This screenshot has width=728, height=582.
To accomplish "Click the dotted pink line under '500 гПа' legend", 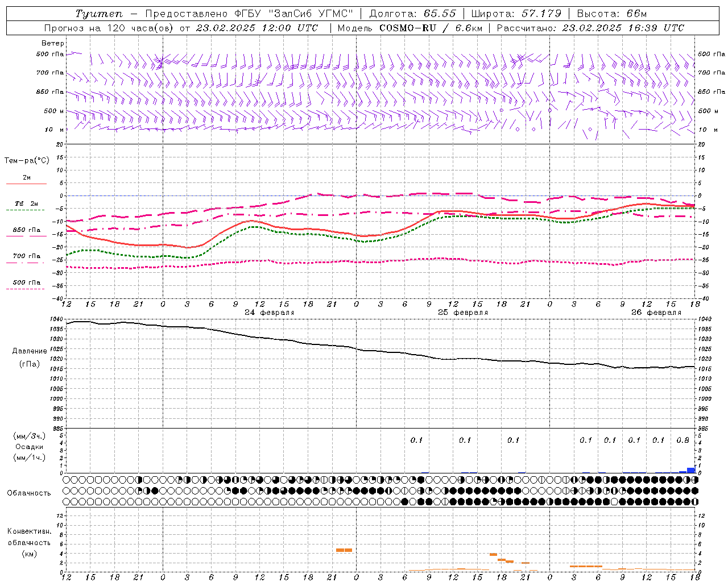I will 26,289.
